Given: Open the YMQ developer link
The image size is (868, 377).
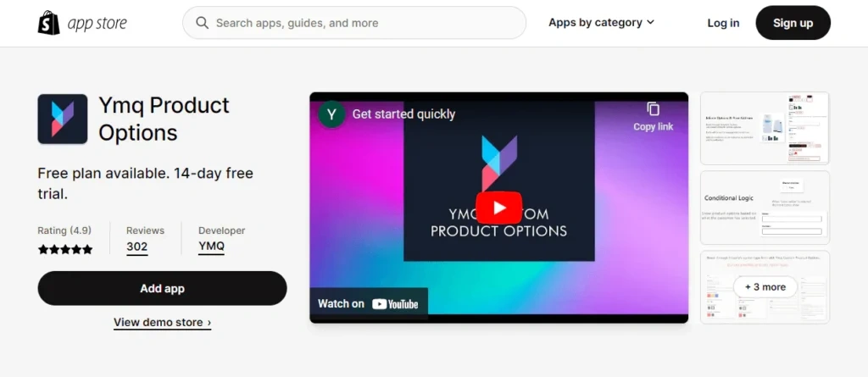Looking at the screenshot, I should [x=211, y=247].
